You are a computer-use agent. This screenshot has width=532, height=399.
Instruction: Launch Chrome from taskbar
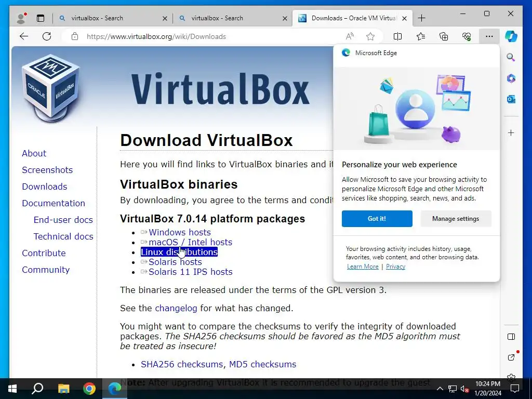[x=89, y=389]
